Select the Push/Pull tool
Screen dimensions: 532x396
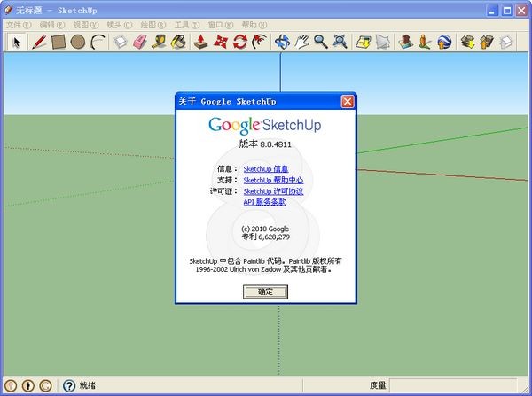[x=201, y=42]
